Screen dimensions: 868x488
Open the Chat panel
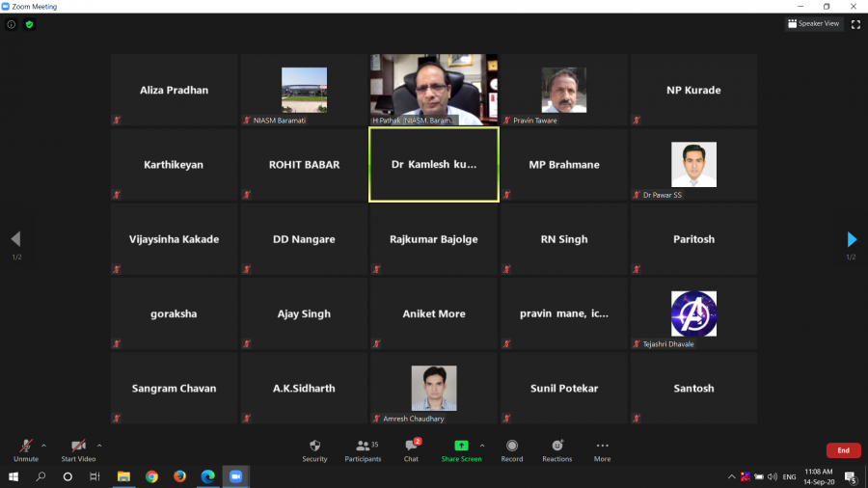[x=411, y=447]
